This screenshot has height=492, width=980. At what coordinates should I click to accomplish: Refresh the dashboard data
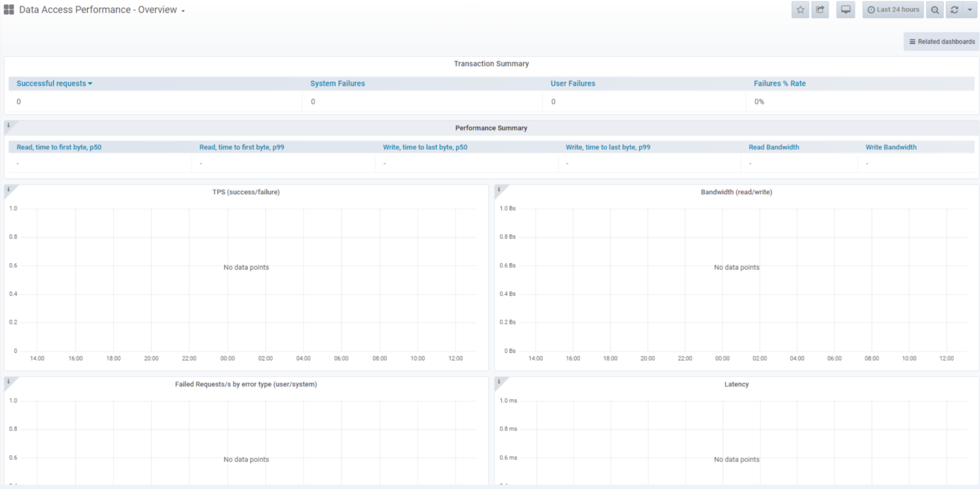click(x=954, y=9)
